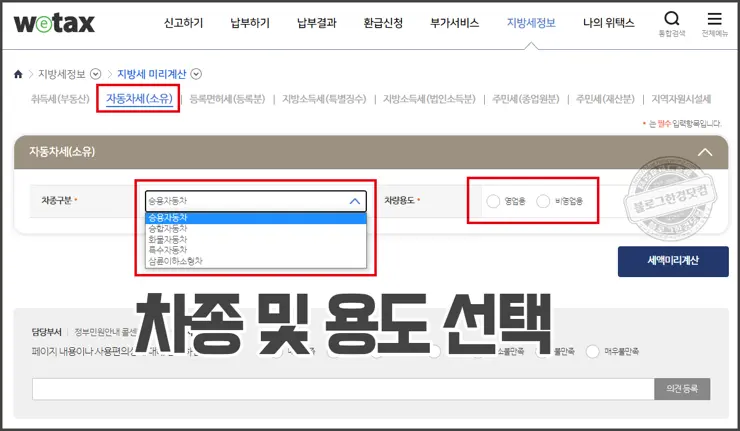Select the 영업용 radio button
This screenshot has width=740, height=431.
coord(493,201)
